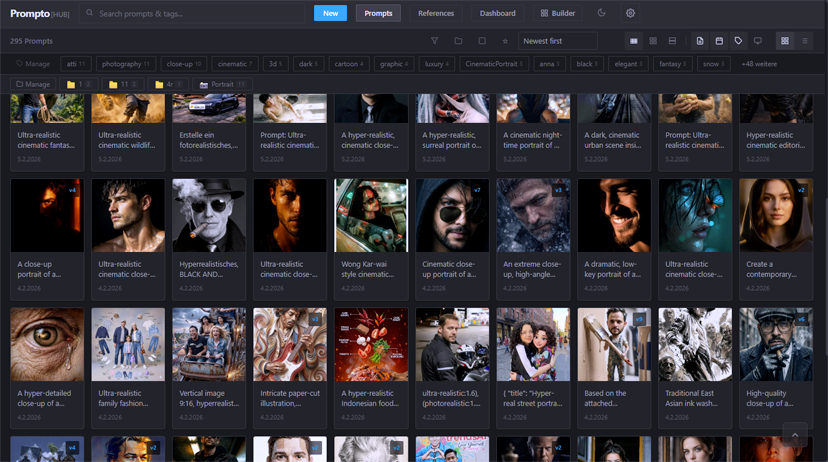Click Manage folders button
The height and width of the screenshot is (462, 828).
pos(33,84)
